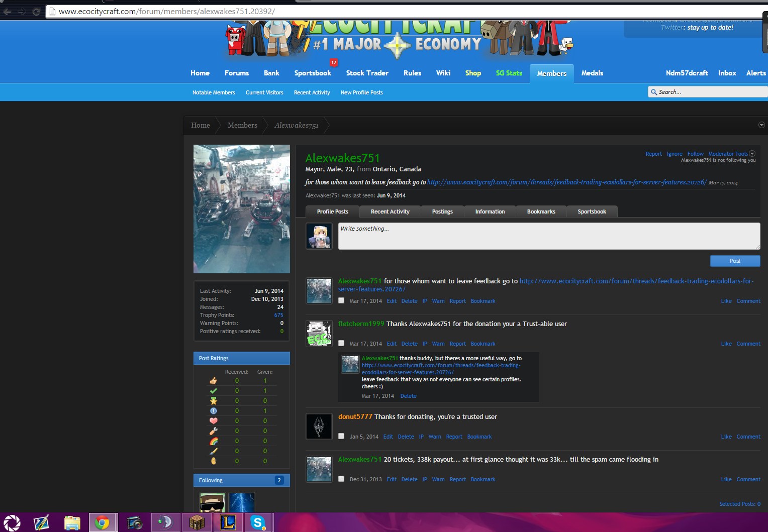This screenshot has height=532, width=768.
Task: Open the SG Stats navigation item
Action: tap(509, 73)
